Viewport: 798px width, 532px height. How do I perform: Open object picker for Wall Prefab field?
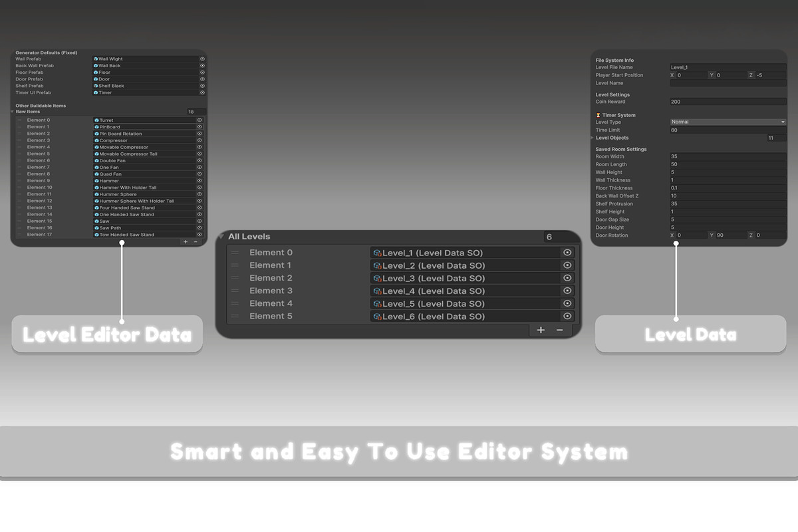[x=202, y=59]
